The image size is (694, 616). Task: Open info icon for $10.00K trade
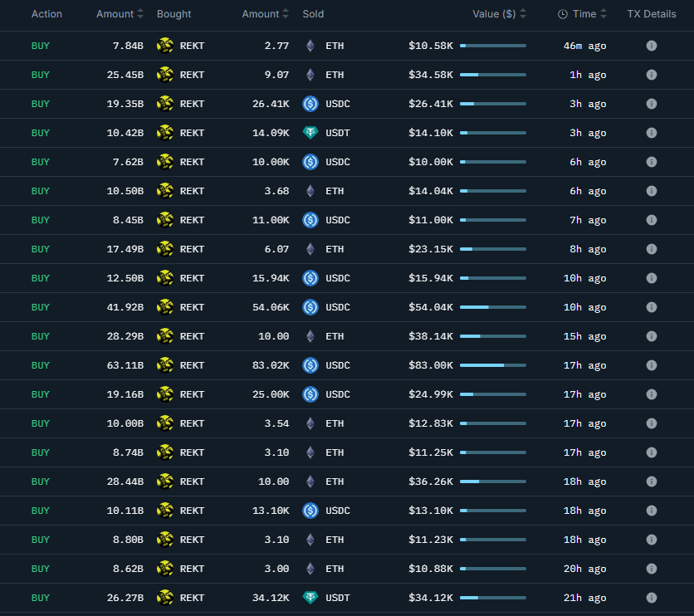pos(651,162)
